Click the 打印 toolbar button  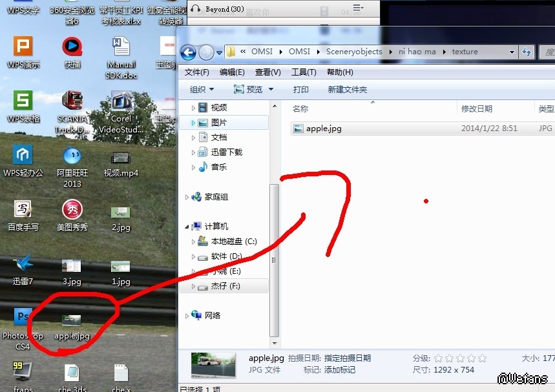(x=300, y=90)
